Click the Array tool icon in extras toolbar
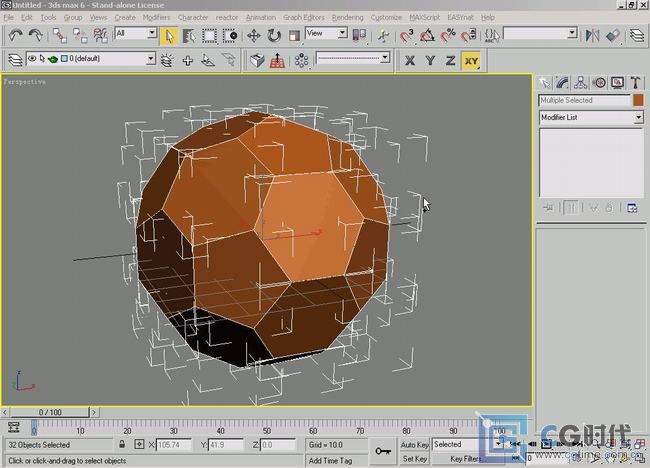Image resolution: width=650 pixels, height=468 pixels. (x=301, y=61)
